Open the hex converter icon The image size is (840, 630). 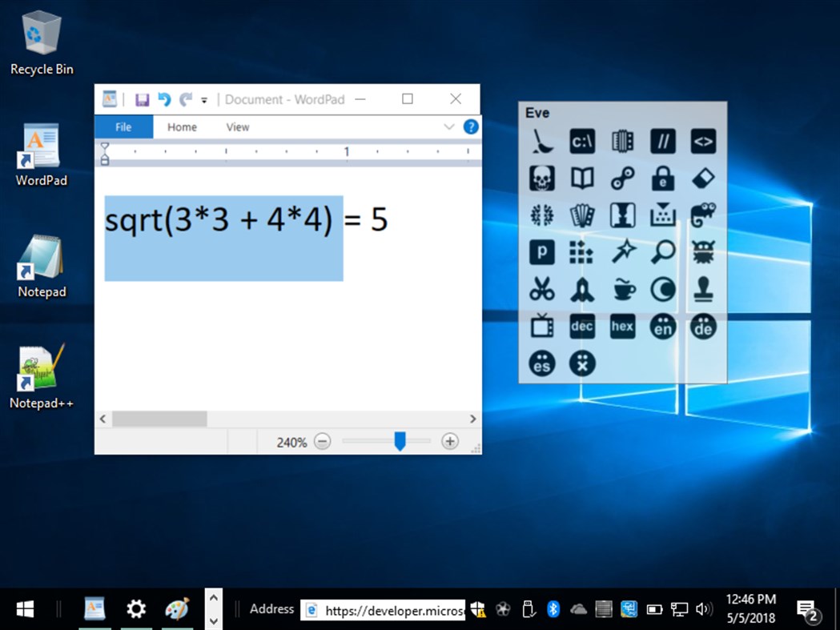click(622, 327)
